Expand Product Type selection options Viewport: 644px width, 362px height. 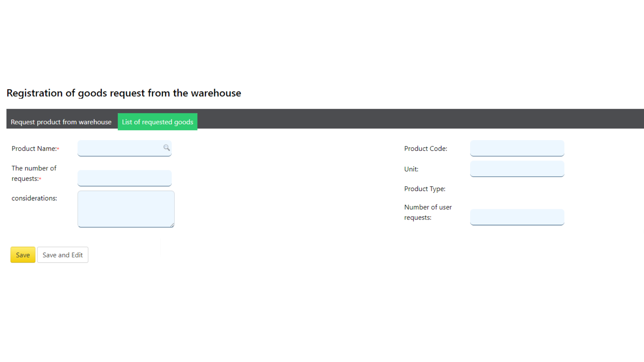pos(517,189)
